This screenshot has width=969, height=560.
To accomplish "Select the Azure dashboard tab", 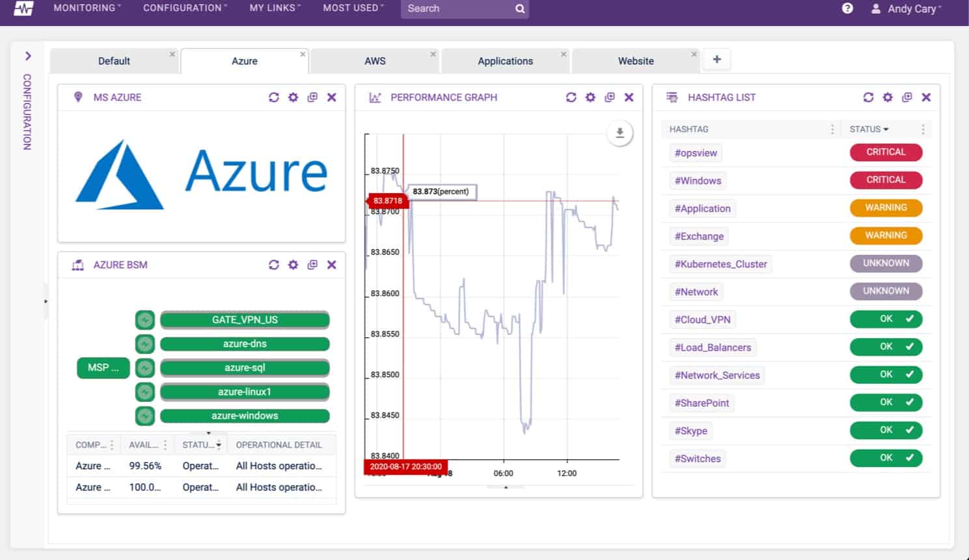I will 245,61.
